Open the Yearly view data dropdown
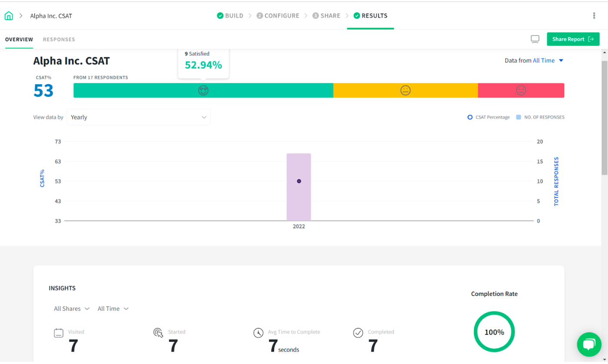This screenshot has width=608, height=364. 138,117
